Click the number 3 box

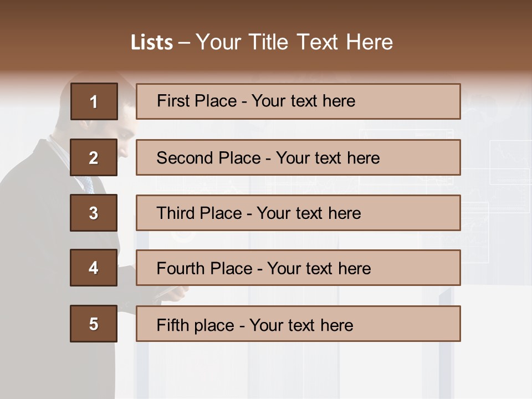pos(94,213)
